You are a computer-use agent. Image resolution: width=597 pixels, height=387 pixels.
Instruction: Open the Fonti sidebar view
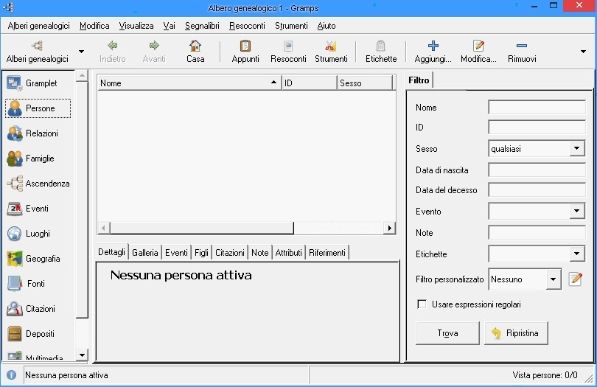tap(27, 284)
